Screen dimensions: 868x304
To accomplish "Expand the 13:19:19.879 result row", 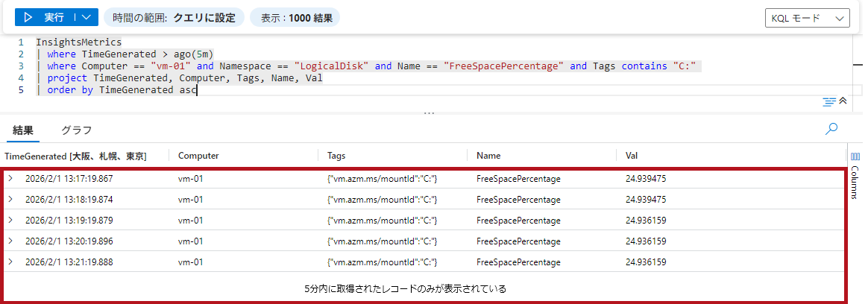I will point(10,221).
